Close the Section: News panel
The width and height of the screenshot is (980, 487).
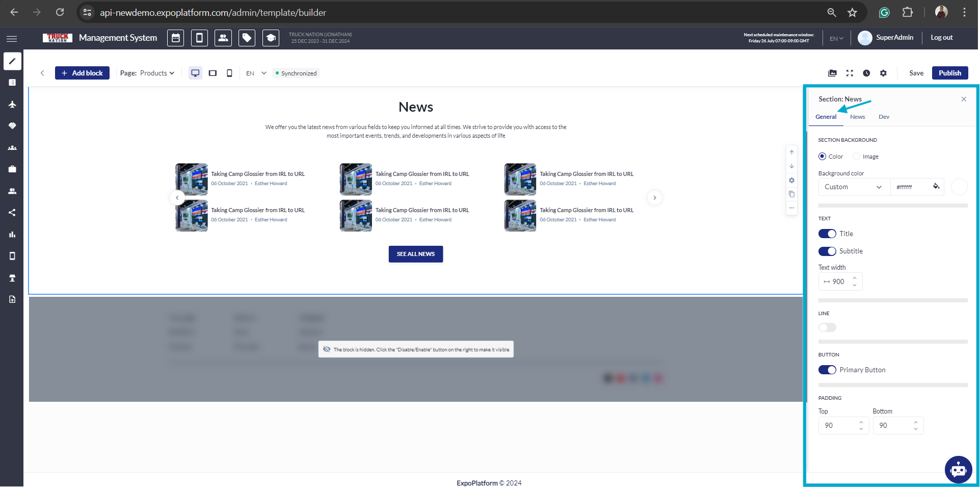pos(964,99)
